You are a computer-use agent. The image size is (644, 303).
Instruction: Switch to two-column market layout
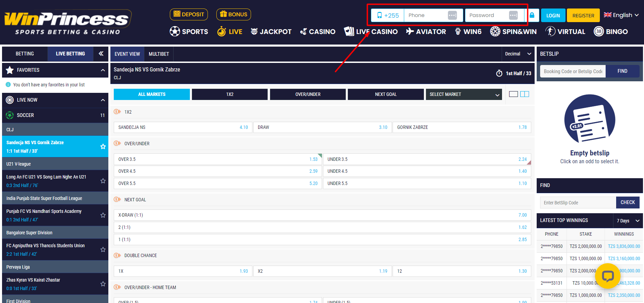point(525,94)
